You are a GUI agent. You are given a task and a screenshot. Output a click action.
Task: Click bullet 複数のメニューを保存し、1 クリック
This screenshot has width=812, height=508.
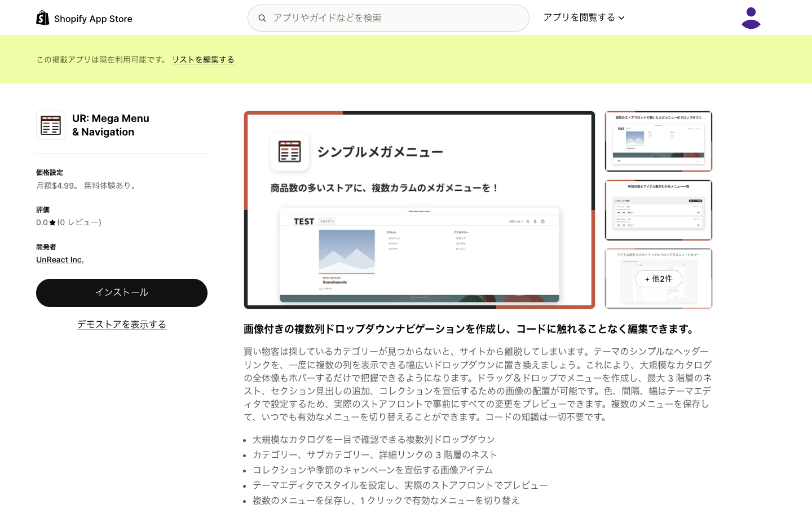[x=386, y=500]
